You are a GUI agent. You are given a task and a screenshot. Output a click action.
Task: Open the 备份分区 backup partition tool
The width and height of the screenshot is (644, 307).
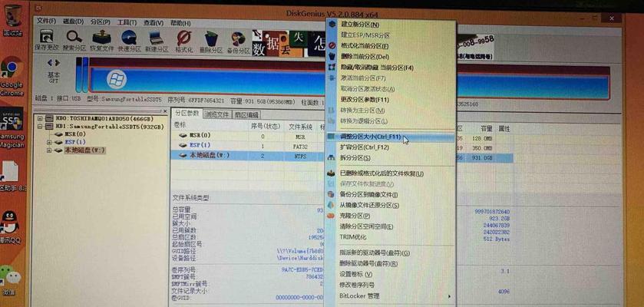click(238, 42)
